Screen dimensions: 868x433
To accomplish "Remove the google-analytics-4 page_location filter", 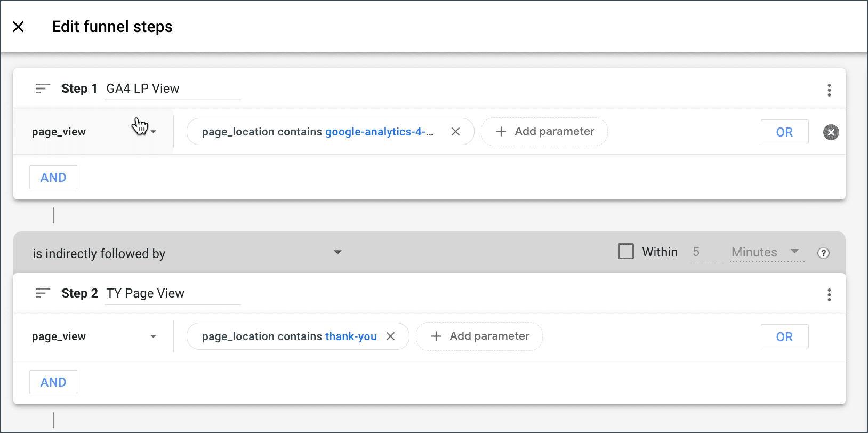I will (455, 132).
